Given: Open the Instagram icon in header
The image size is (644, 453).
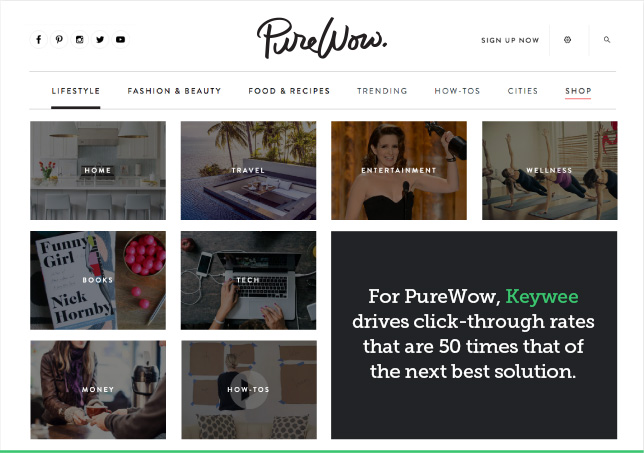Looking at the screenshot, I should pos(80,40).
